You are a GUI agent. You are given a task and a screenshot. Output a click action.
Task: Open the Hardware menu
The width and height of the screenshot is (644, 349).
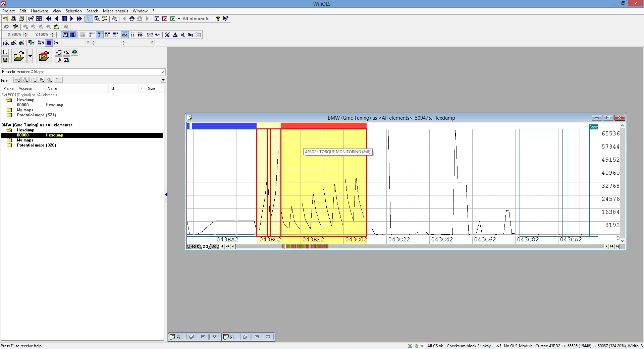pyautogui.click(x=39, y=11)
